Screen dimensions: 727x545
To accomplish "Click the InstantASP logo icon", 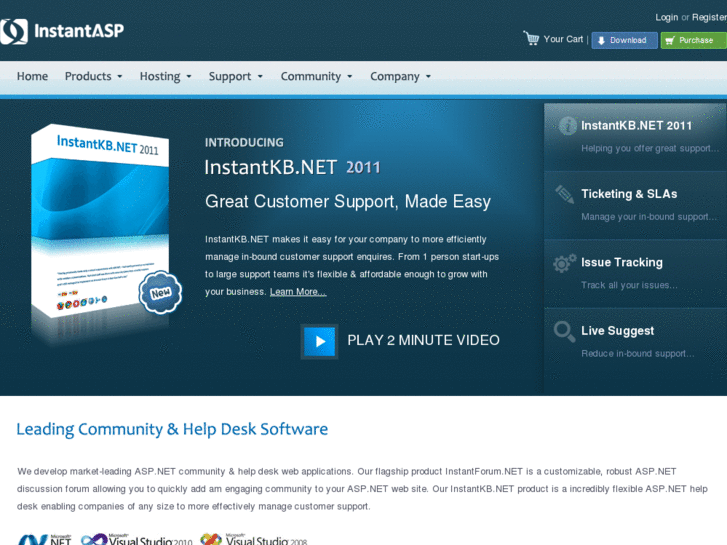I will tap(13, 32).
